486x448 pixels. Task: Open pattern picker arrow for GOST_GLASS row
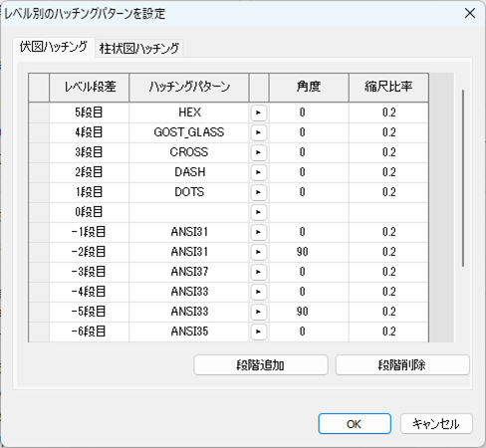point(259,132)
